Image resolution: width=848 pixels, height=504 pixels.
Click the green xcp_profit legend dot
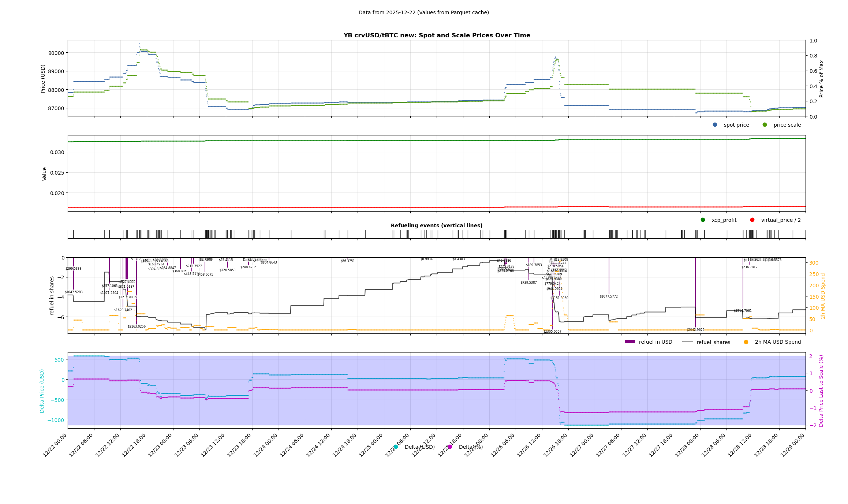pos(703,220)
